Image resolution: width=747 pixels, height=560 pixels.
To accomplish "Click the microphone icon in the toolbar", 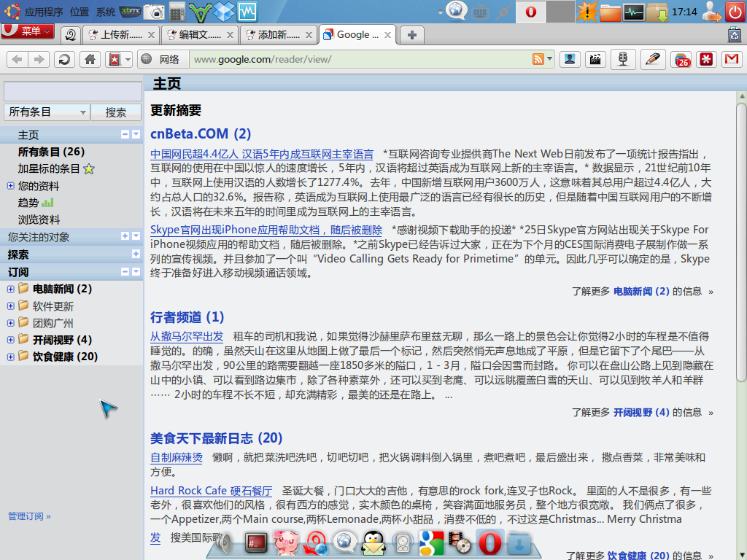I will pos(622,60).
